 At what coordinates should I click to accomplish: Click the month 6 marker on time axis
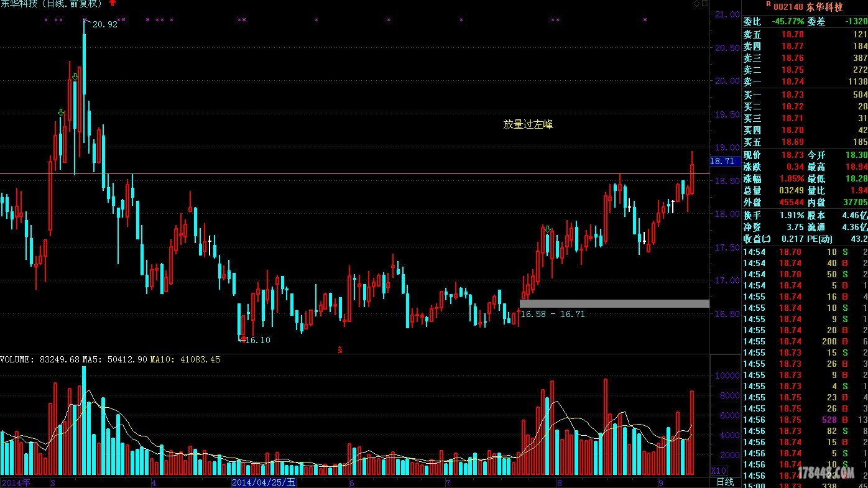[x=352, y=482]
